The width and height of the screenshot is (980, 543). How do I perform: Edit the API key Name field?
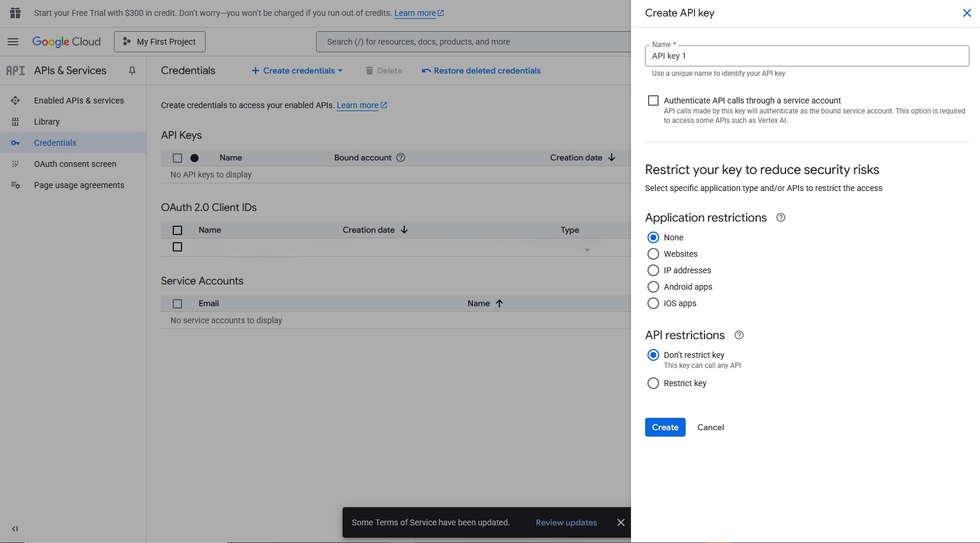point(807,56)
